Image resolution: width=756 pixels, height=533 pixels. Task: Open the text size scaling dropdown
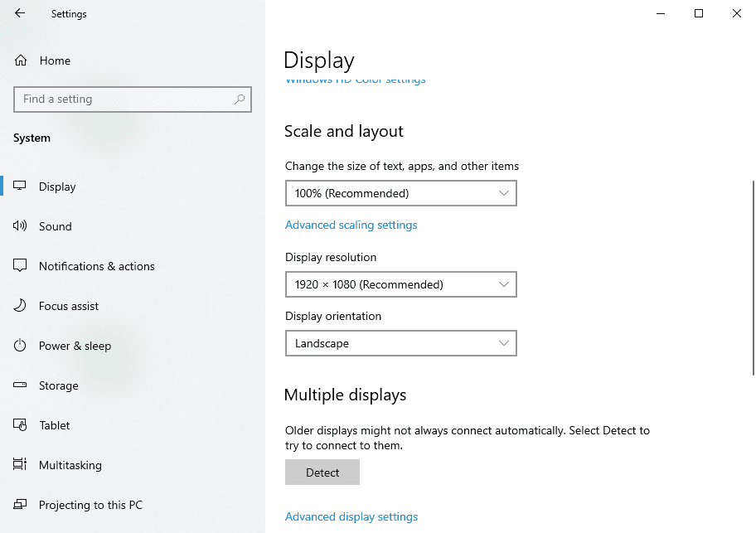pos(401,193)
